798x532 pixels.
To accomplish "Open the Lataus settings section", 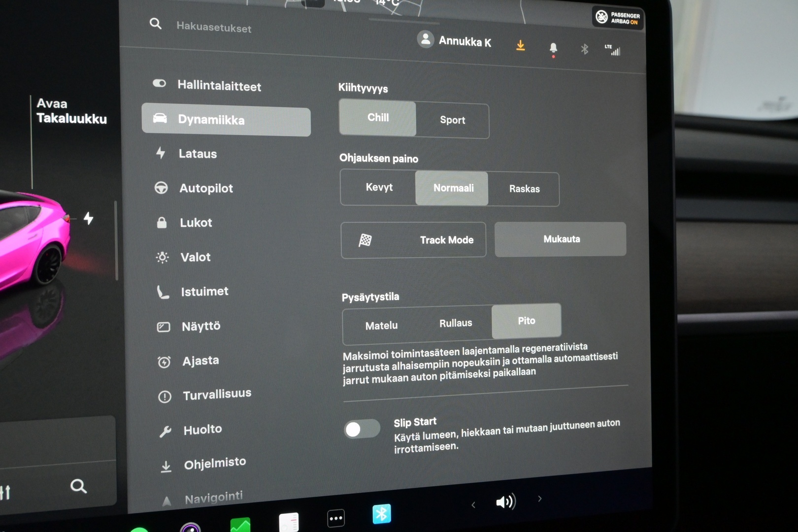I will [198, 153].
